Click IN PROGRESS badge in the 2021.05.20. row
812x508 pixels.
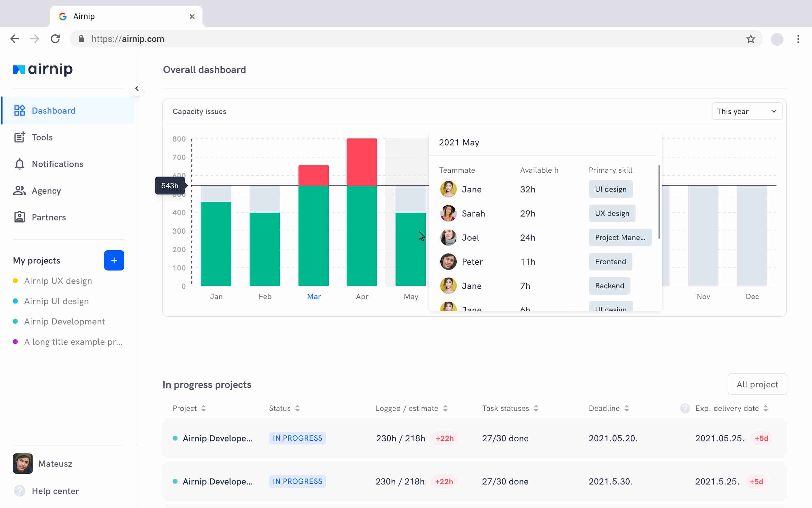[297, 438]
